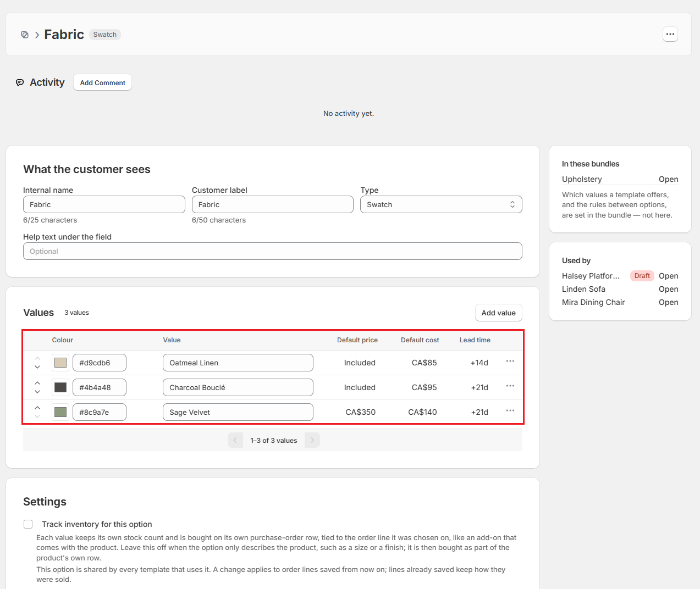Go to next page of values

(312, 440)
